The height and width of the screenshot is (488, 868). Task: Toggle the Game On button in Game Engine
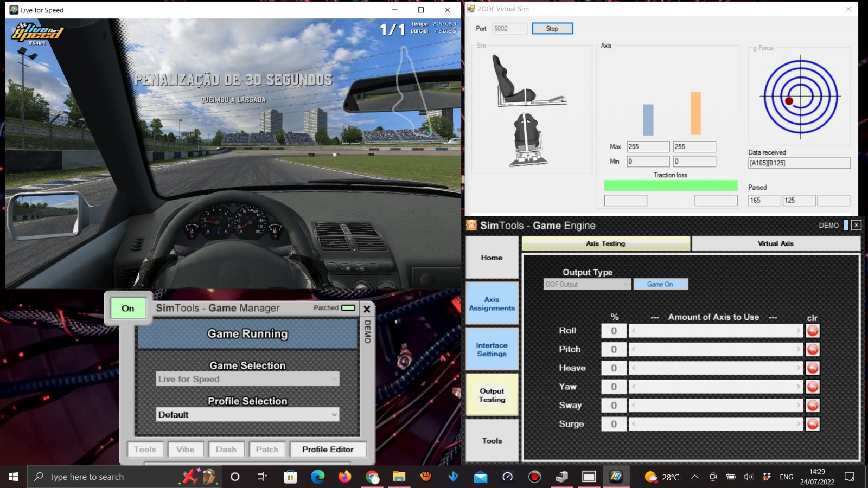660,284
